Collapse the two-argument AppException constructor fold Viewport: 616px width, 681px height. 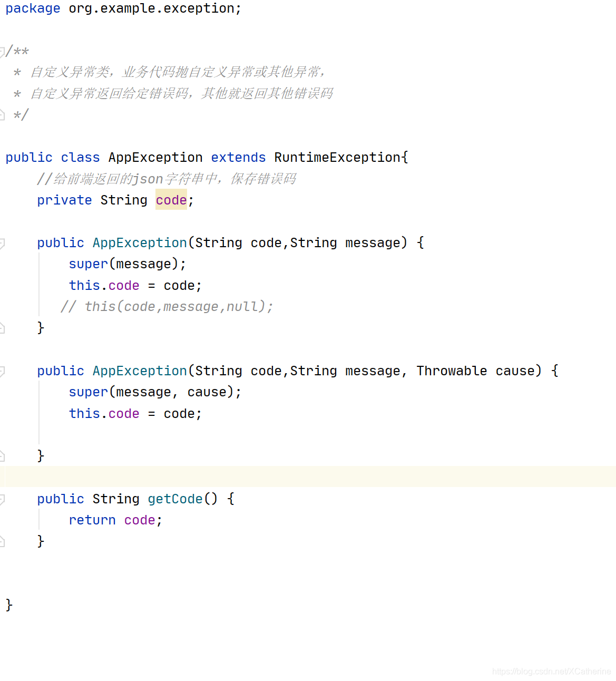[2, 243]
